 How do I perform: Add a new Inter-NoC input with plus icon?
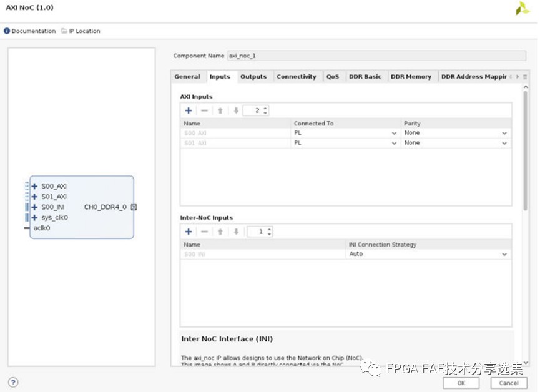pyautogui.click(x=189, y=232)
